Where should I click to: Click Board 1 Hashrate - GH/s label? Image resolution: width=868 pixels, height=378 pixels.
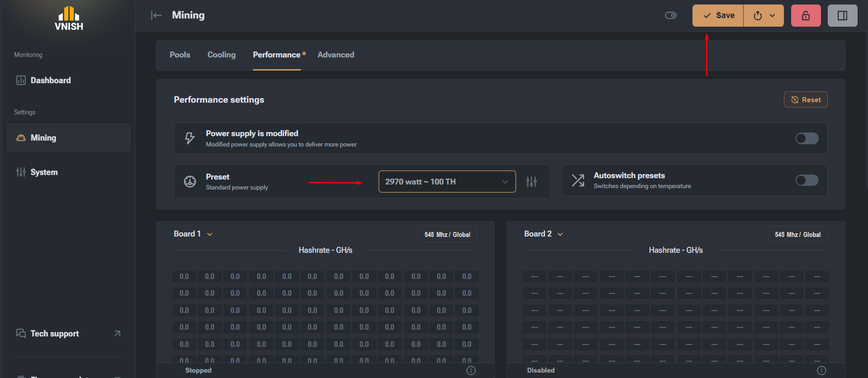326,250
